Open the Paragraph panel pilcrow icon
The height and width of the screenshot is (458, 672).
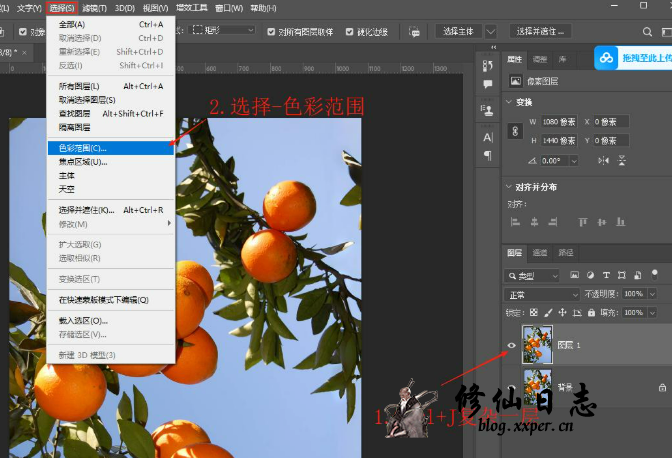488,156
